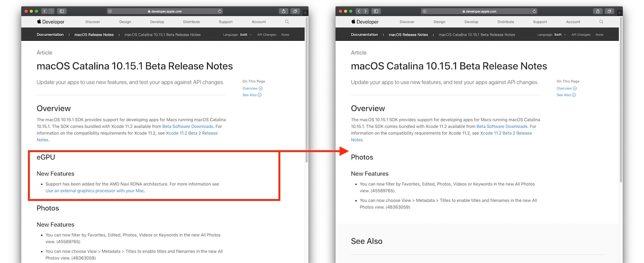The image size is (644, 263).
Task: Open the tab overview icon in the right Safari window
Action: click(x=609, y=11)
